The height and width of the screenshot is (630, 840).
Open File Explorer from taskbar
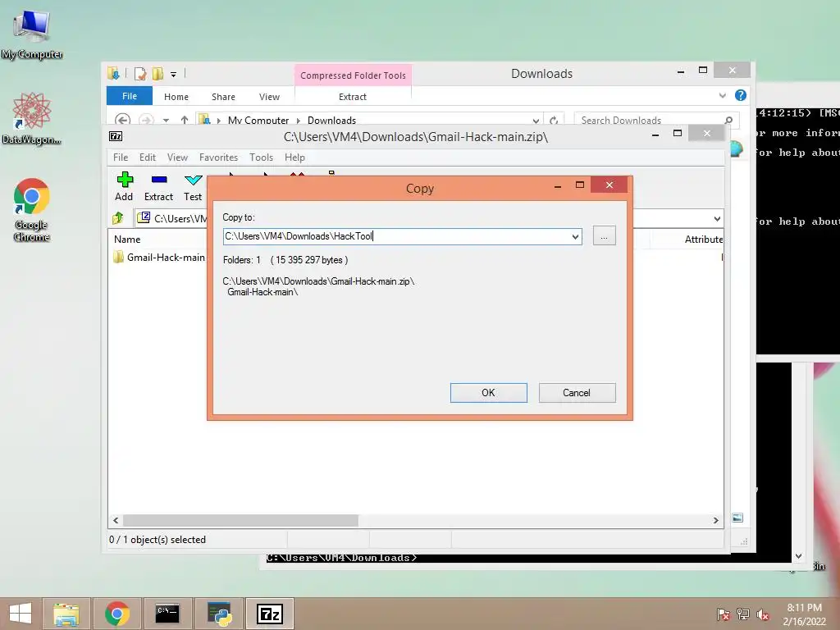pyautogui.click(x=66, y=614)
